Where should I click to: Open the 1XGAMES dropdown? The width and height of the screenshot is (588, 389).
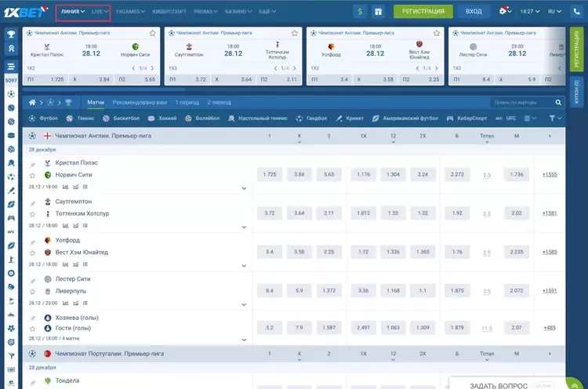click(130, 12)
